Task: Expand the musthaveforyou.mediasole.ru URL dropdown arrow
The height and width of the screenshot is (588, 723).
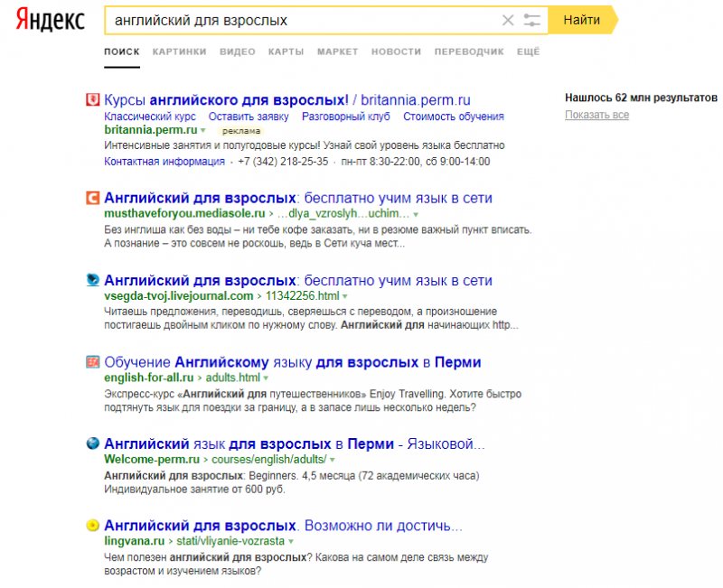Action: tap(416, 214)
